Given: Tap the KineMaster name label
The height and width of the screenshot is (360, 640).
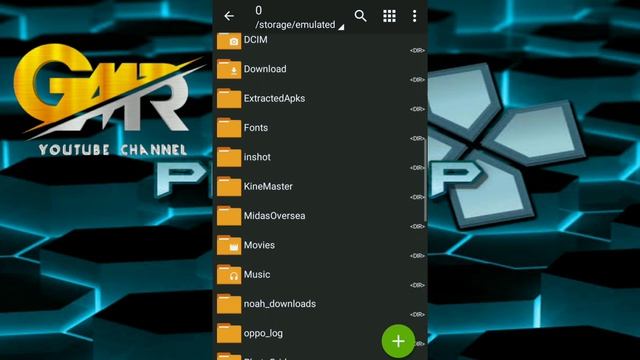Looking at the screenshot, I should 268,187.
